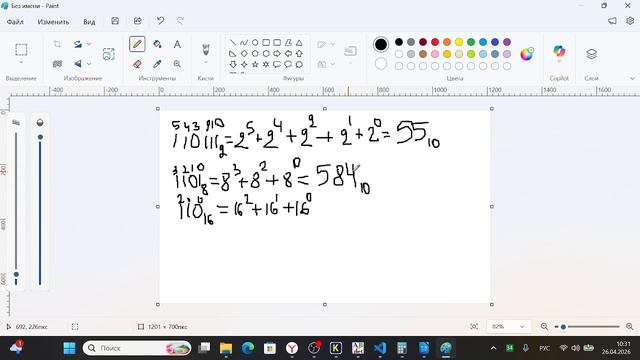Choose the five-point star shape

[x=255, y=64]
